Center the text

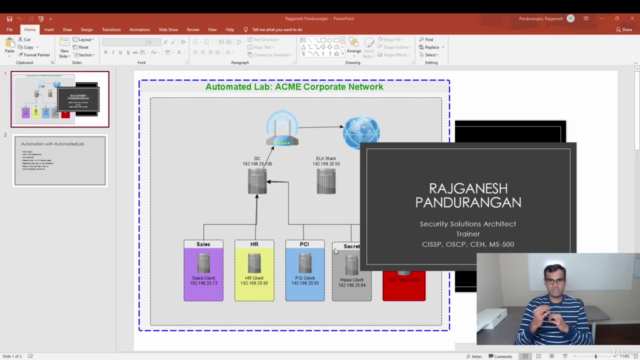pyautogui.click(x=202, y=52)
